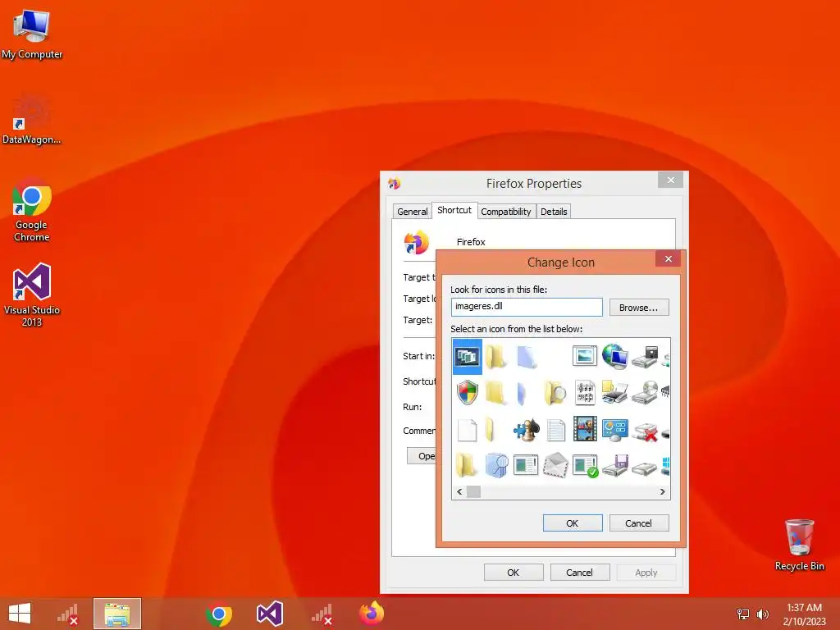Select the printer with folder icon
This screenshot has width=840, height=630.
point(614,393)
